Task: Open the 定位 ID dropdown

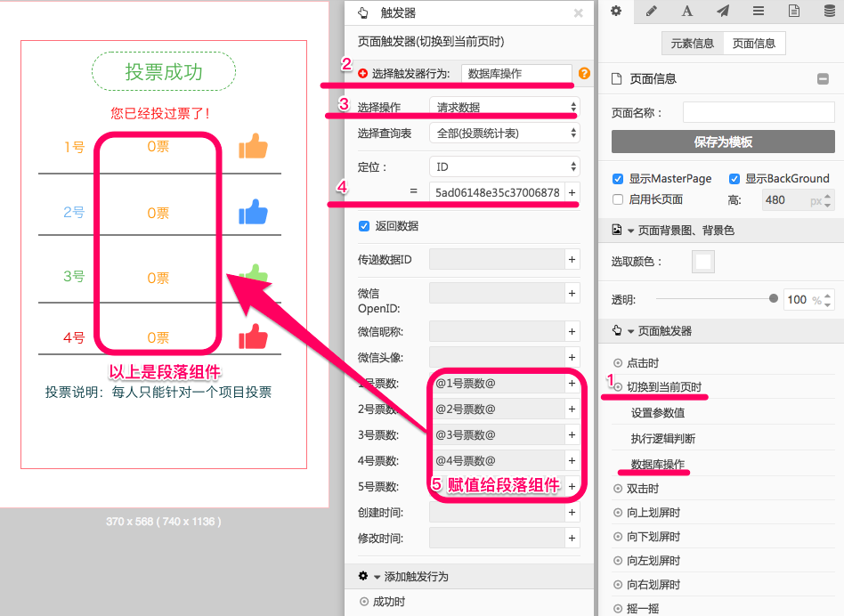Action: pyautogui.click(x=505, y=166)
